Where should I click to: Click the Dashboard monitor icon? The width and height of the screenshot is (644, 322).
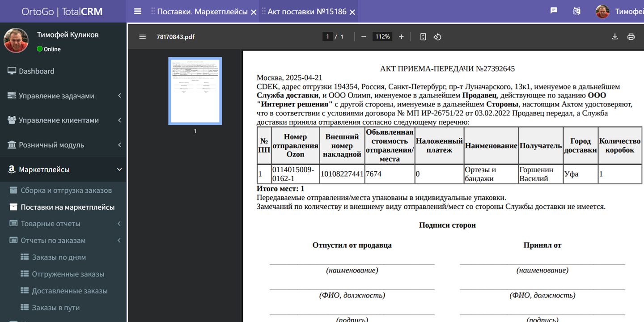pyautogui.click(x=12, y=71)
